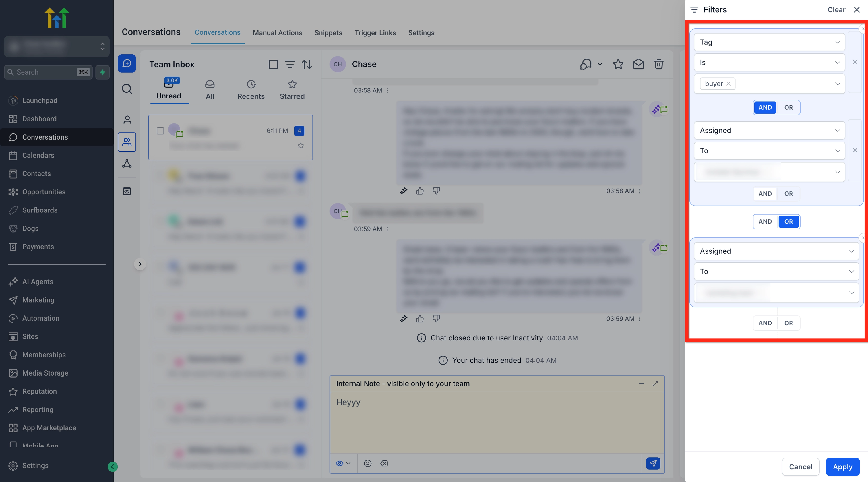Switch to the Starred inbox tab
Viewport: 868px width, 482px height.
pos(292,90)
